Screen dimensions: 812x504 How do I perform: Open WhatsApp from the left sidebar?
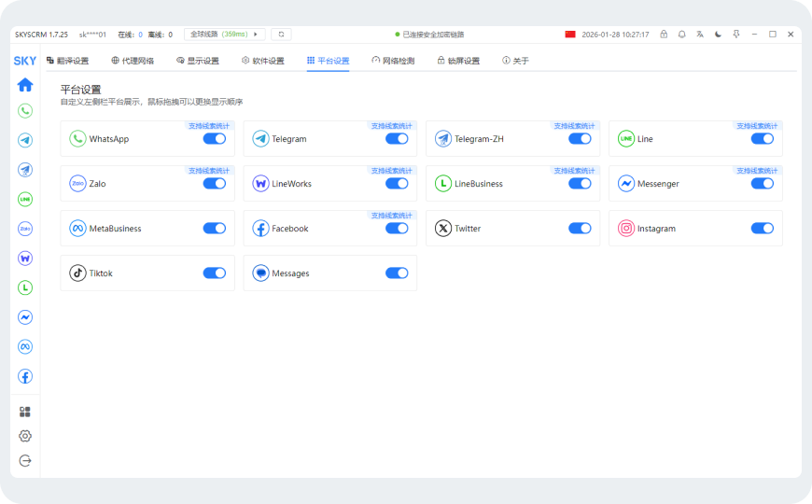pyautogui.click(x=25, y=111)
